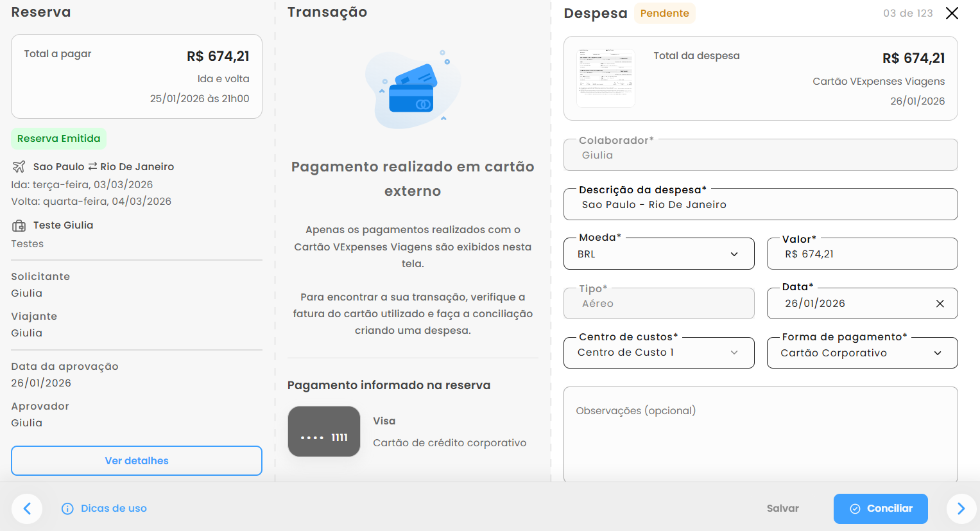Click the Salvar button

[x=782, y=509]
